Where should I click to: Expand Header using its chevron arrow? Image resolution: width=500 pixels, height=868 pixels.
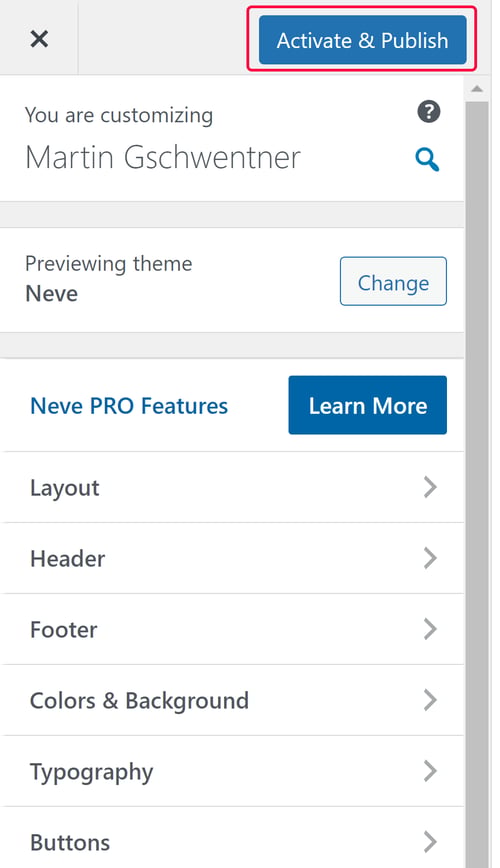click(430, 559)
